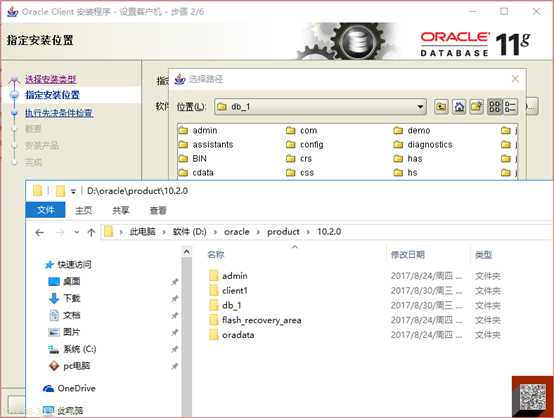
Task: Click the home folder icon in path dialog
Action: coord(459,107)
